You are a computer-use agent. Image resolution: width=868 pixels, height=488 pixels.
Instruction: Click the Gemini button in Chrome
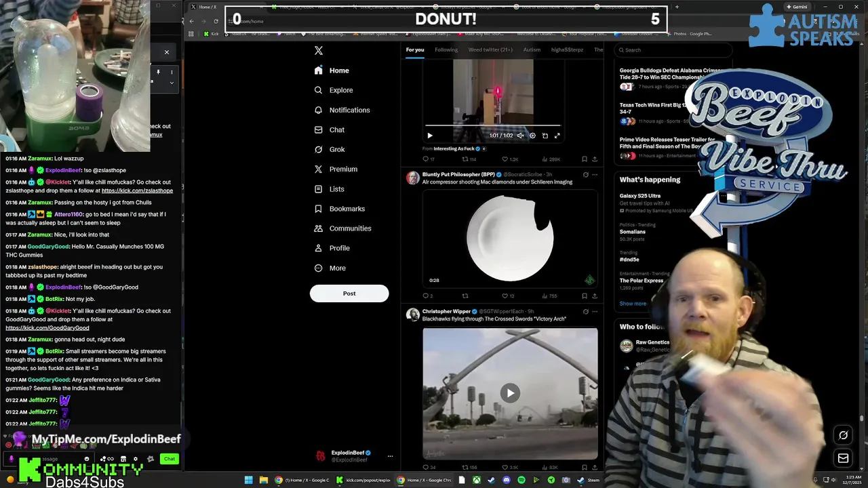click(797, 7)
